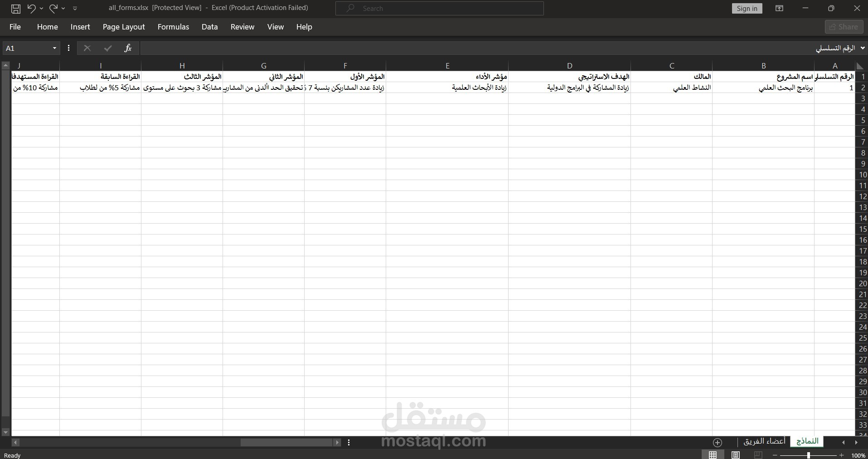Select row 10 header
The width and height of the screenshot is (868, 459).
click(x=862, y=175)
